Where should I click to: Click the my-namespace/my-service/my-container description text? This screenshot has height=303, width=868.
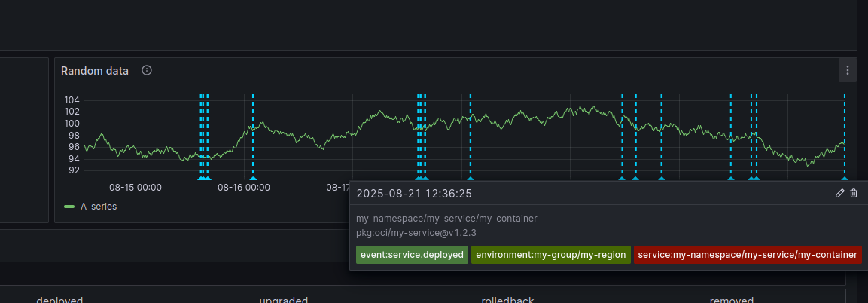click(446, 219)
